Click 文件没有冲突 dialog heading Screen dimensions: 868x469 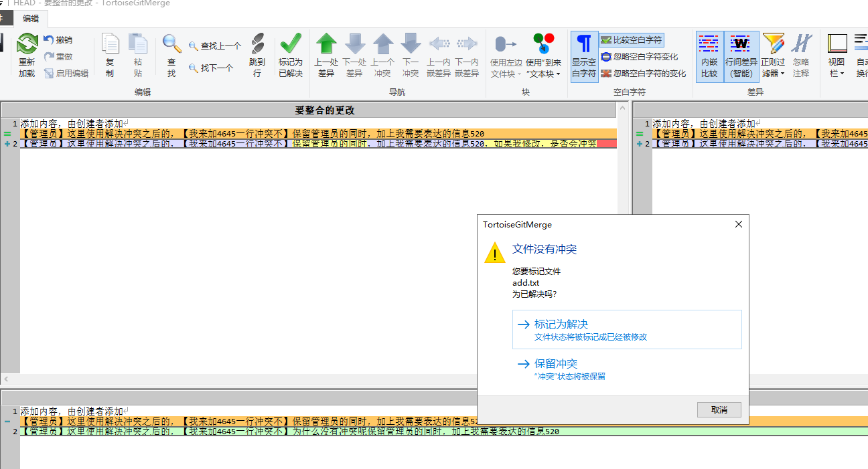545,250
